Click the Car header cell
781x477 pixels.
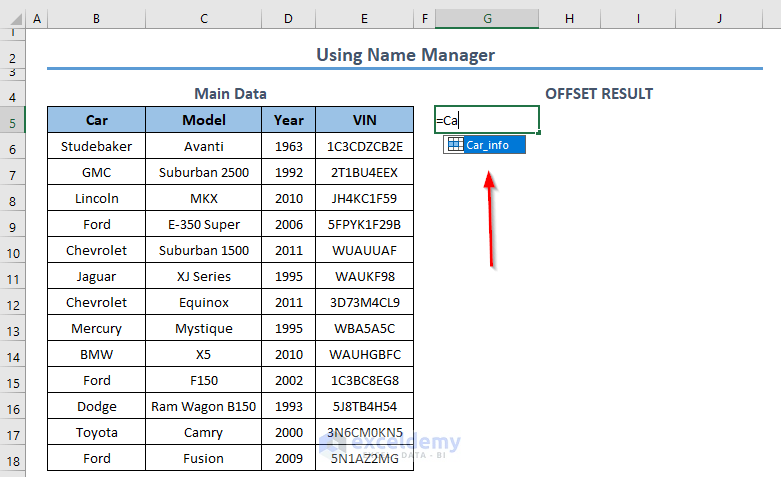pyautogui.click(x=97, y=120)
